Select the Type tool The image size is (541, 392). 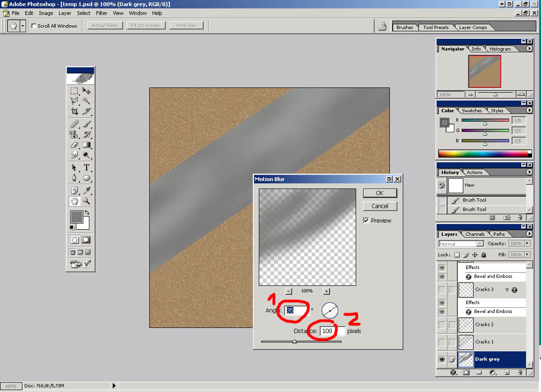tap(87, 168)
